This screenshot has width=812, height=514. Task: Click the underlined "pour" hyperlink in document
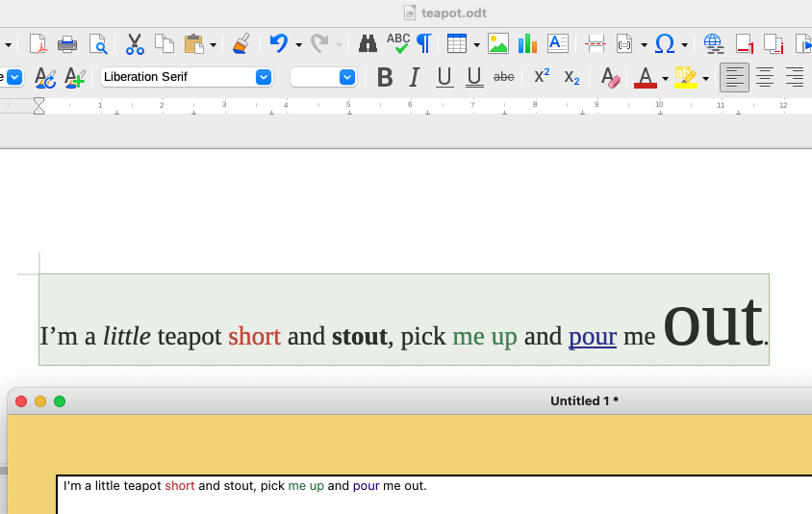(592, 336)
